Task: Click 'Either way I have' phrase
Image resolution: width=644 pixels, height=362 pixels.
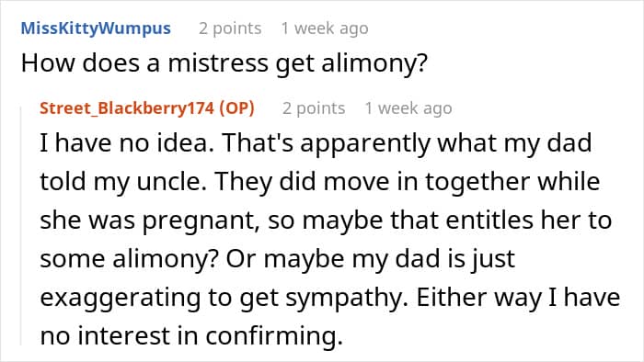Action: (x=518, y=297)
